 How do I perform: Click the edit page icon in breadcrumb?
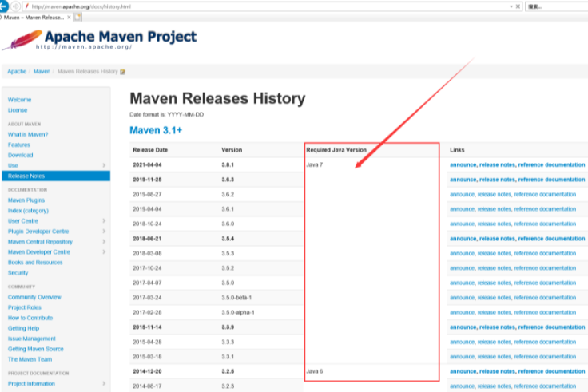tap(122, 72)
